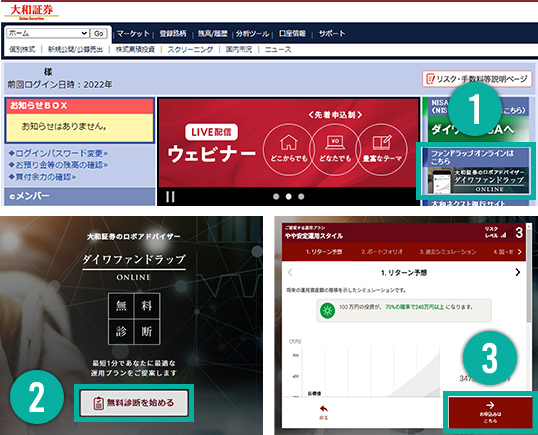Go to previous section with left arrow
The height and width of the screenshot is (435, 538).
290,272
